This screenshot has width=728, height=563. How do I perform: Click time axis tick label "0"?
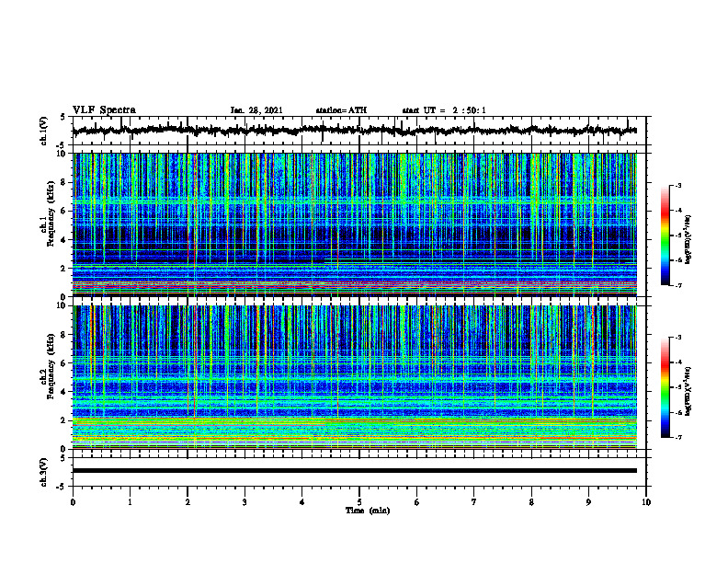click(73, 502)
